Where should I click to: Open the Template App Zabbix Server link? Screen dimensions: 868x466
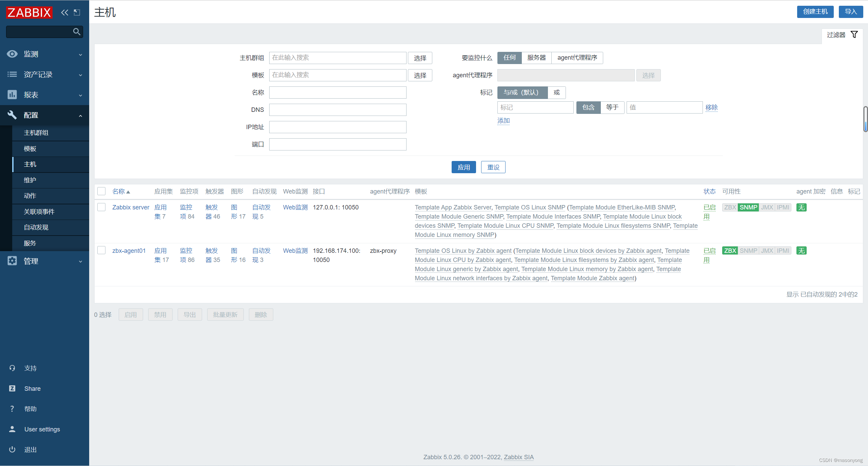[x=453, y=207]
